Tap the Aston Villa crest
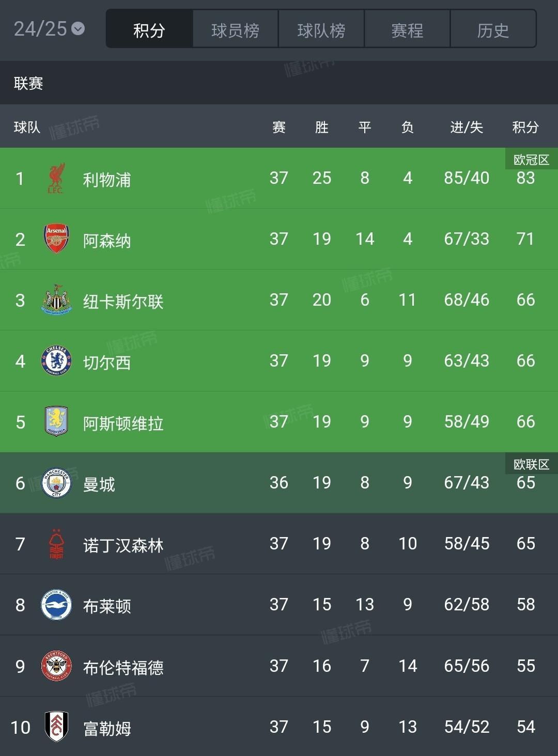 tap(56, 422)
